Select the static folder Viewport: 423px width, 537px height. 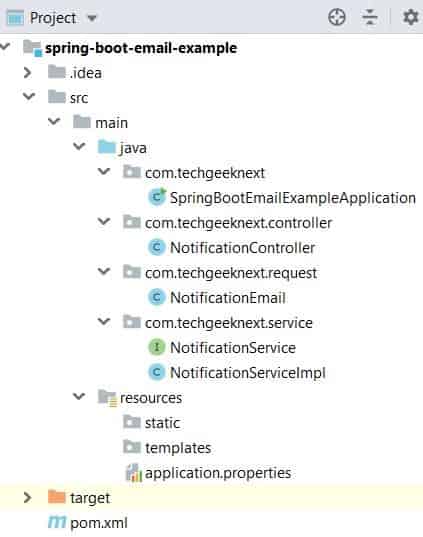pos(162,423)
